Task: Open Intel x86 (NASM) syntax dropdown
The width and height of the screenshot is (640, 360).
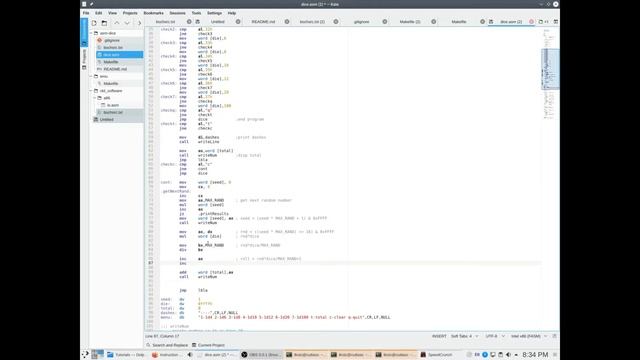Action: (x=529, y=336)
